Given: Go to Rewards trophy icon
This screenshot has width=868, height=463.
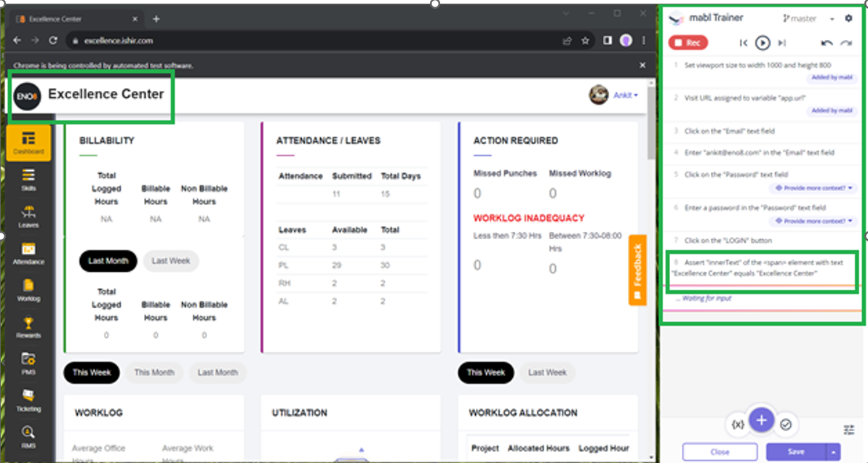Looking at the screenshot, I should point(28,327).
